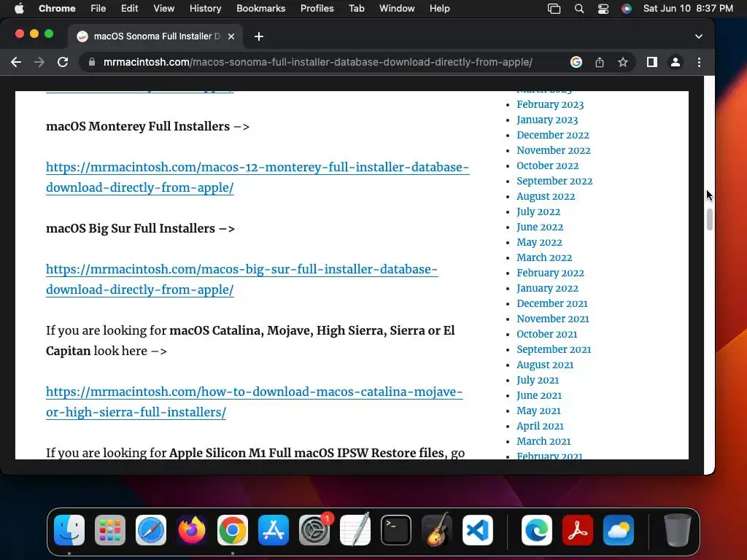The image size is (747, 560).
Task: View site information lock icon
Action: (x=92, y=62)
